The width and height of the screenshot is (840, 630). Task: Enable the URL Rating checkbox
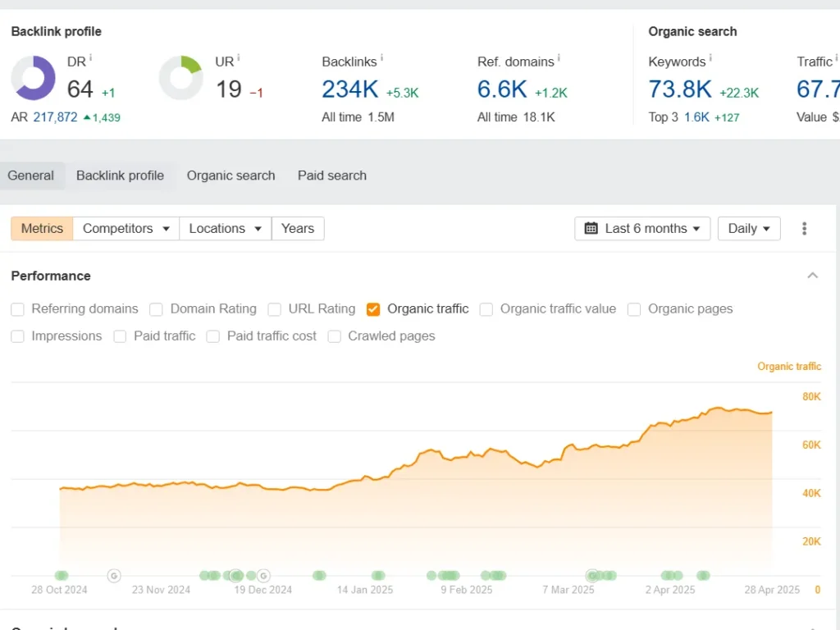coord(274,309)
